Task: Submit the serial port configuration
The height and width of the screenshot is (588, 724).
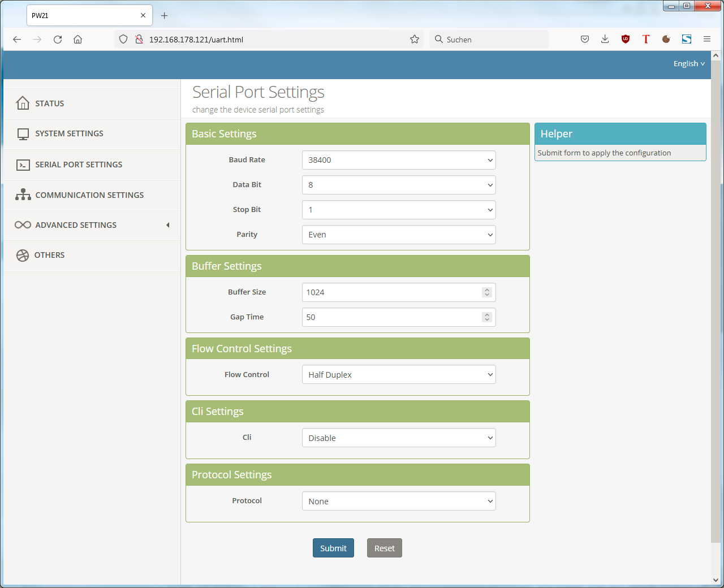Action: 334,548
